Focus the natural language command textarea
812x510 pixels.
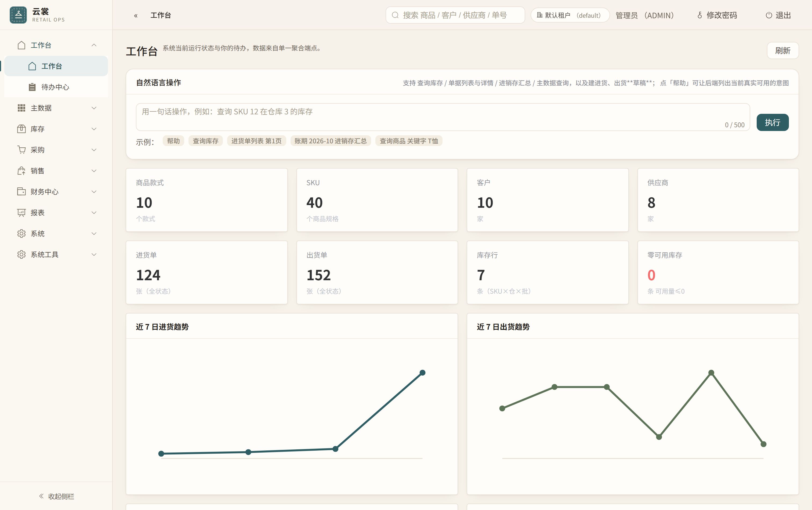443,117
